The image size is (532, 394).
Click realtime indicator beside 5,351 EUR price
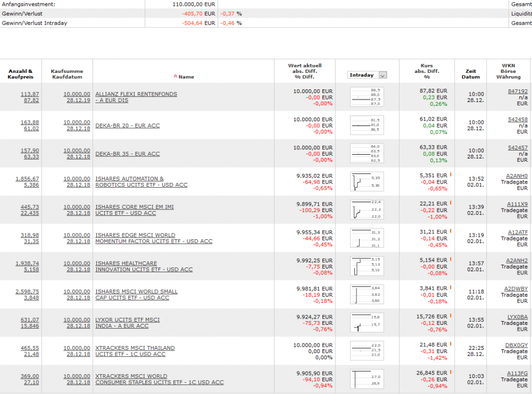[451, 174]
